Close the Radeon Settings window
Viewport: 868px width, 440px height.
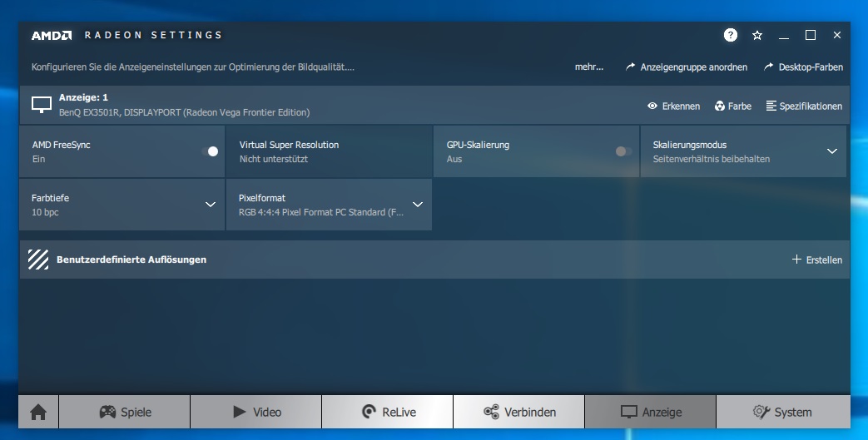coord(837,36)
